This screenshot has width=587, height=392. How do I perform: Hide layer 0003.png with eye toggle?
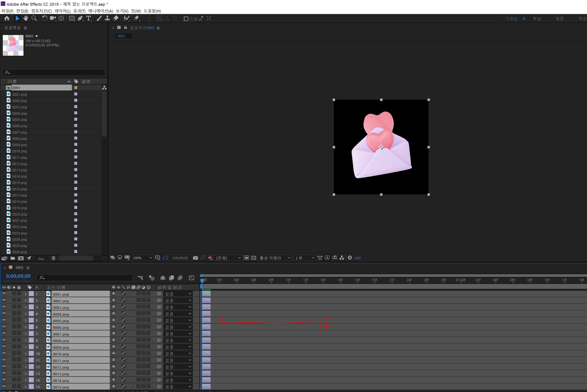pyautogui.click(x=4, y=307)
